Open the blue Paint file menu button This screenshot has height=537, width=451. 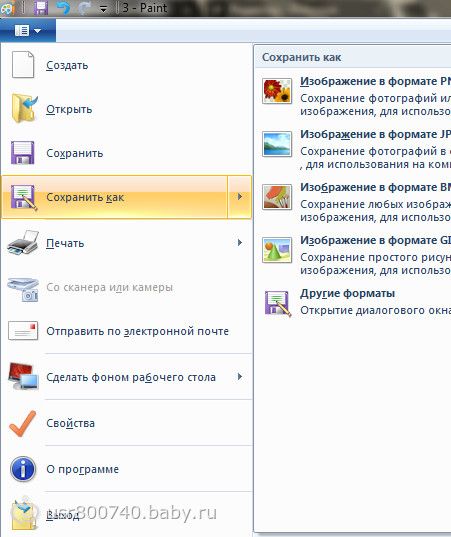pyautogui.click(x=28, y=30)
